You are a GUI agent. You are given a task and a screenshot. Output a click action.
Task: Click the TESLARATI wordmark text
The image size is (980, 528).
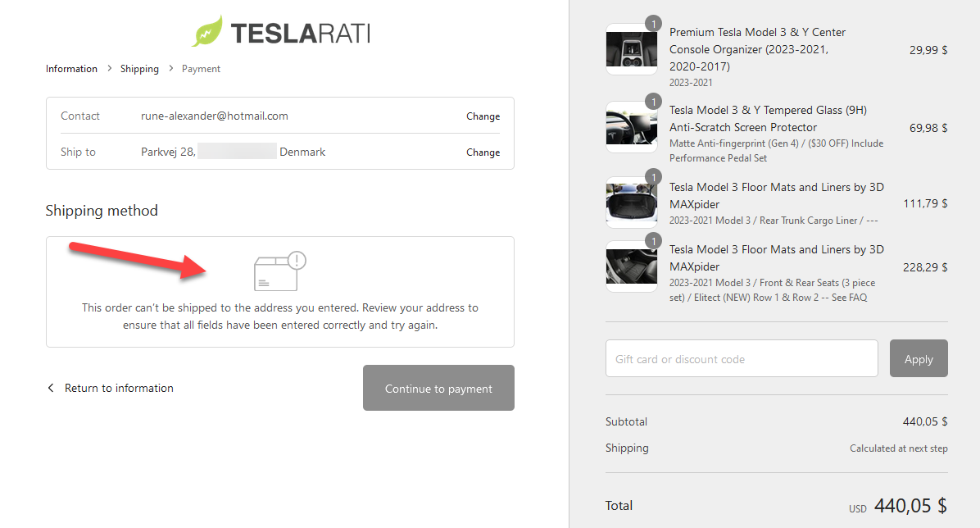pos(300,33)
